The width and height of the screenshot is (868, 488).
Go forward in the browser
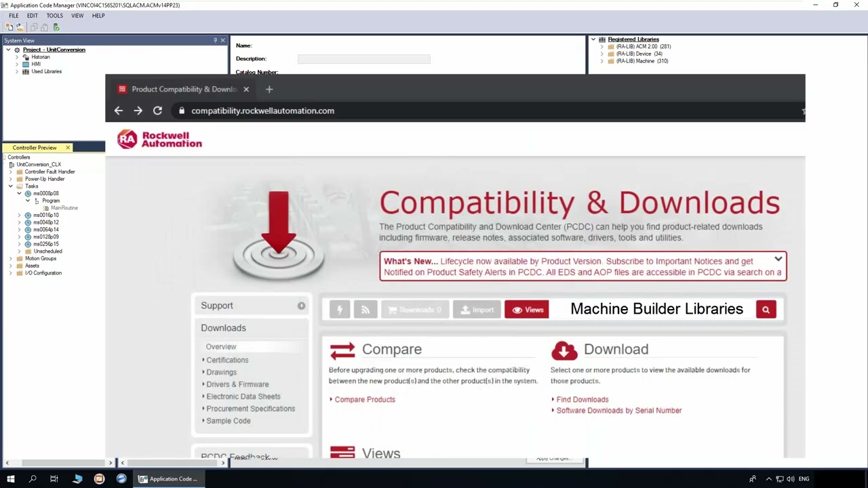tap(138, 110)
